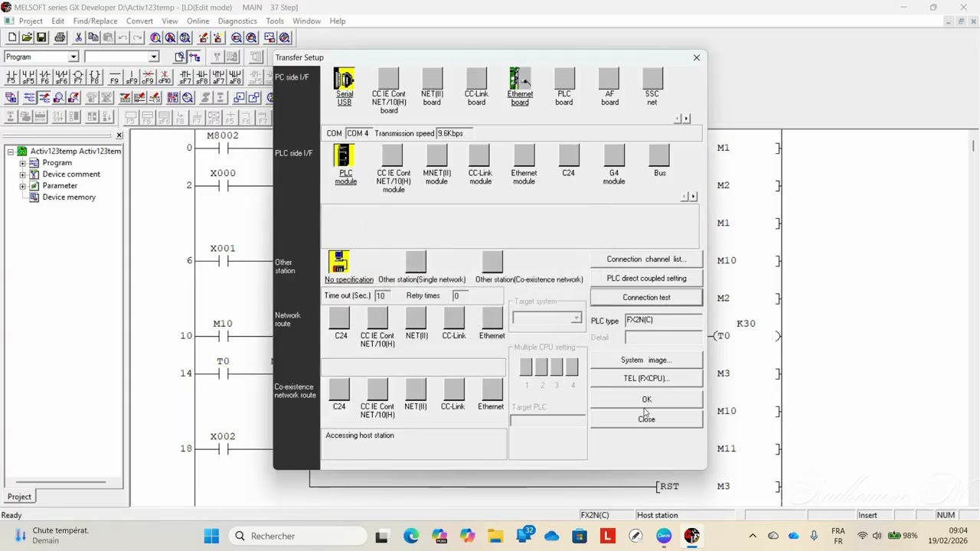
Task: Choose the Ethernet module icon
Action: pos(524,155)
